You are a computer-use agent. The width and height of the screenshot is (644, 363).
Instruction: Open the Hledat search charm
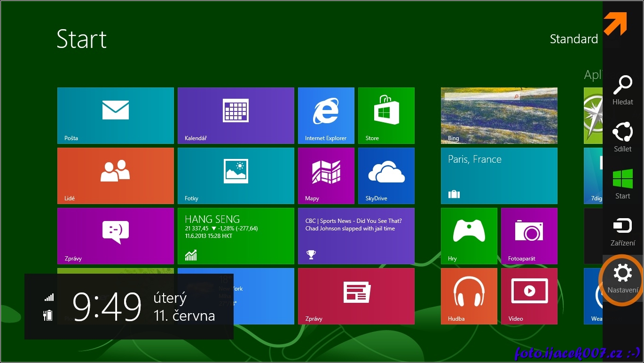(622, 90)
